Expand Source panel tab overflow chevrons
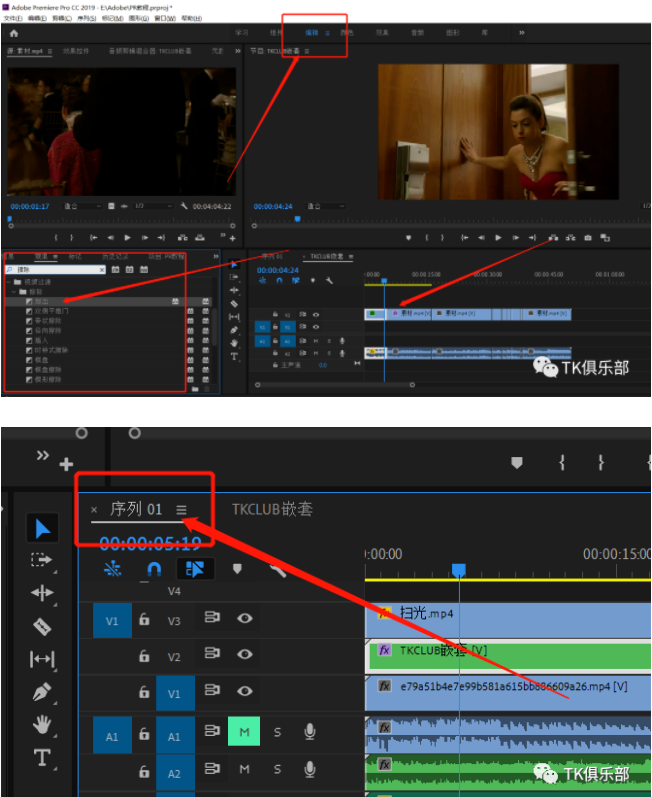Image resolution: width=652 pixels, height=797 pixels. (238, 51)
